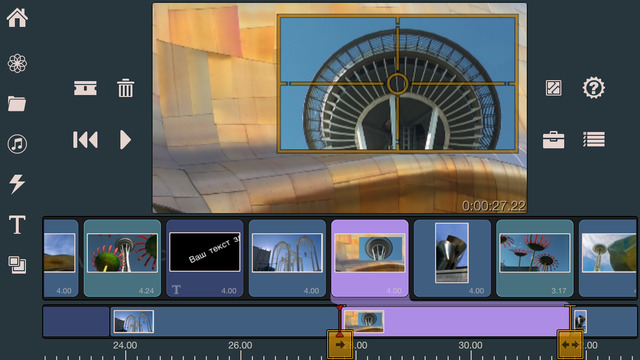Delete selected clip with trash icon

tap(125, 88)
